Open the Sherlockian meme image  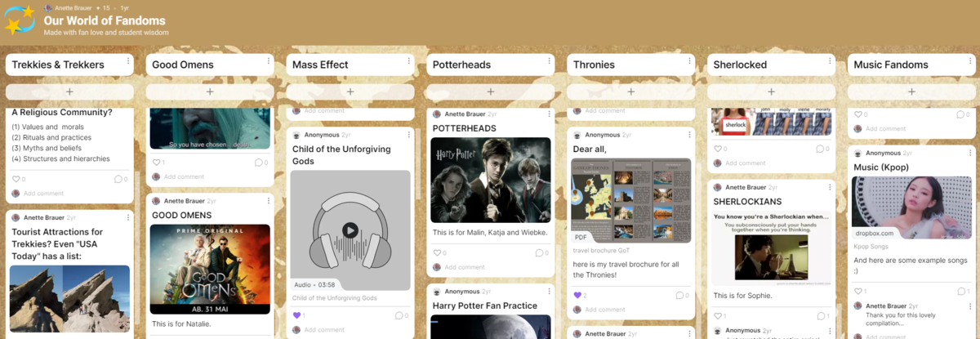(771, 248)
